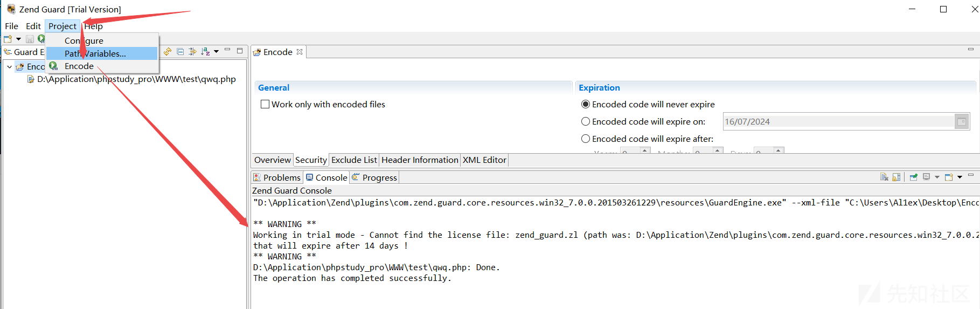
Task: Select the Encode project folder icon
Action: pos(20,67)
